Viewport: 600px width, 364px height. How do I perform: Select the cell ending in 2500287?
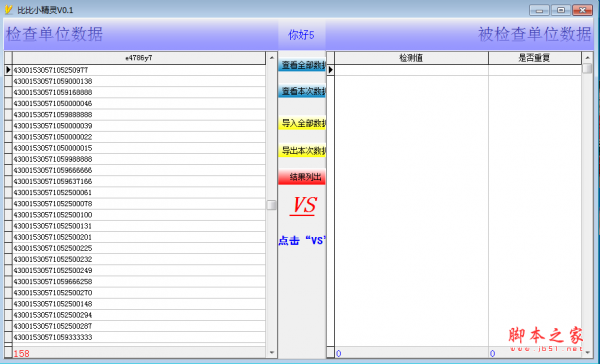pyautogui.click(x=139, y=326)
